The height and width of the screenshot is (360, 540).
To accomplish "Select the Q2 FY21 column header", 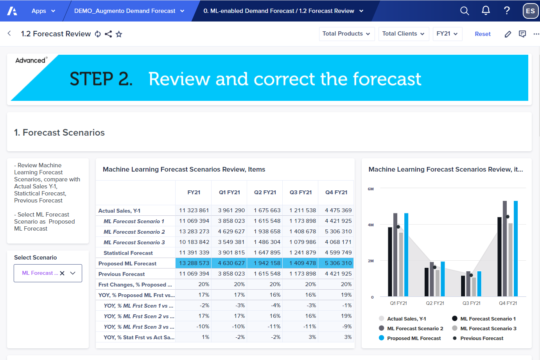I will [x=265, y=192].
